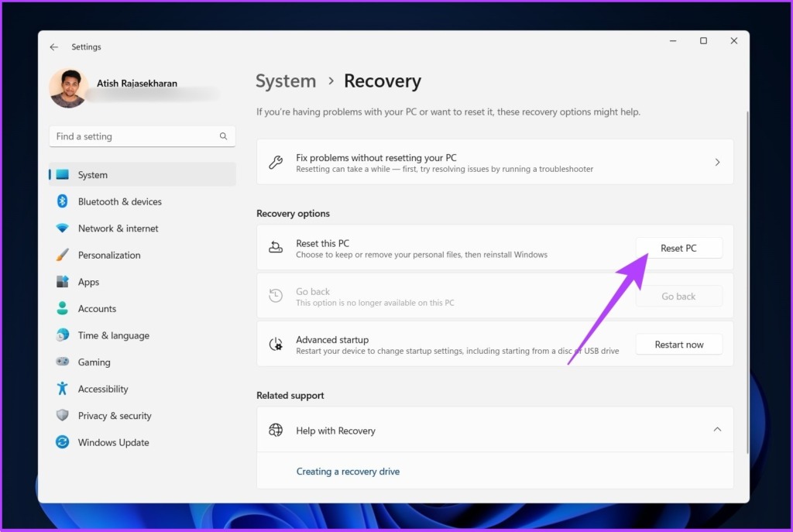Focus the Find a setting search box
Viewport: 793px width, 532px height.
(142, 136)
